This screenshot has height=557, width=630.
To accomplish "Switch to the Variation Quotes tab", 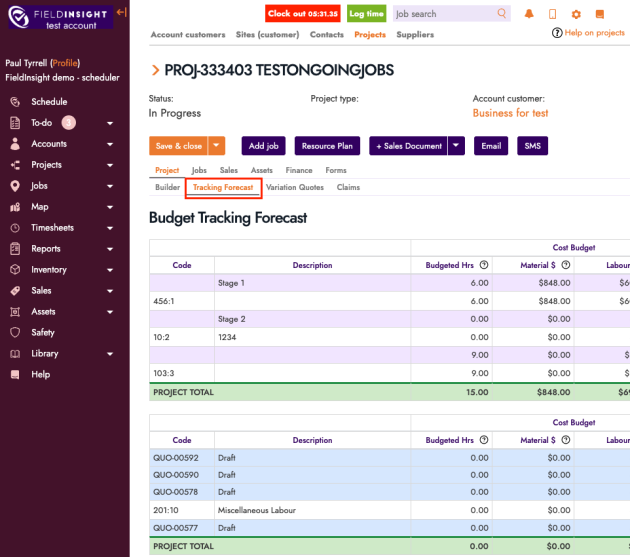I will coord(295,188).
